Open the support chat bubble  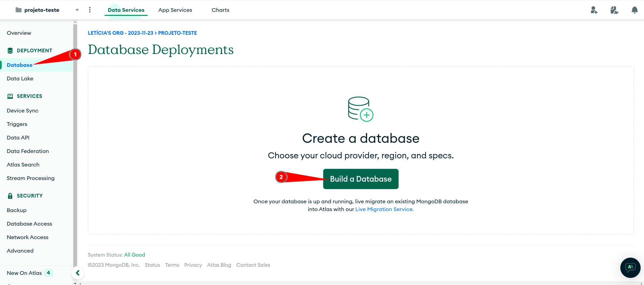pos(630,268)
